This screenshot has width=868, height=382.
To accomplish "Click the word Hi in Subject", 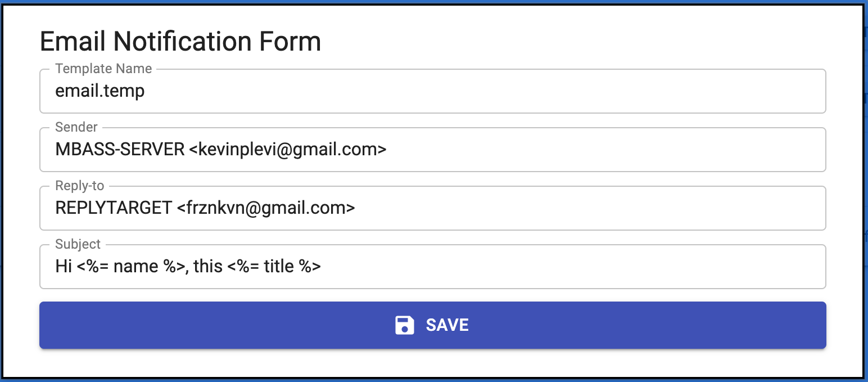I will [x=64, y=267].
